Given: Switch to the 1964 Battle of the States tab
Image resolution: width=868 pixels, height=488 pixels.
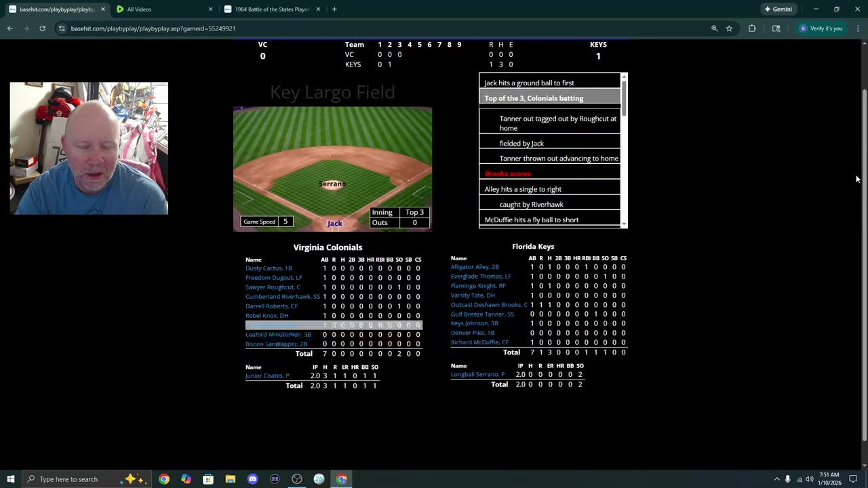Looking at the screenshot, I should pos(272,9).
